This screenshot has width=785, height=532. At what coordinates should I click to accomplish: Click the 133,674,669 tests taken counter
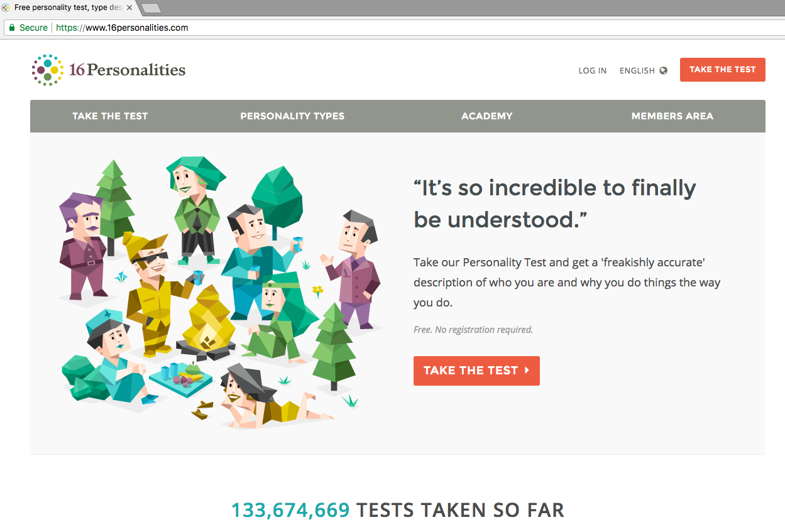coord(290,510)
